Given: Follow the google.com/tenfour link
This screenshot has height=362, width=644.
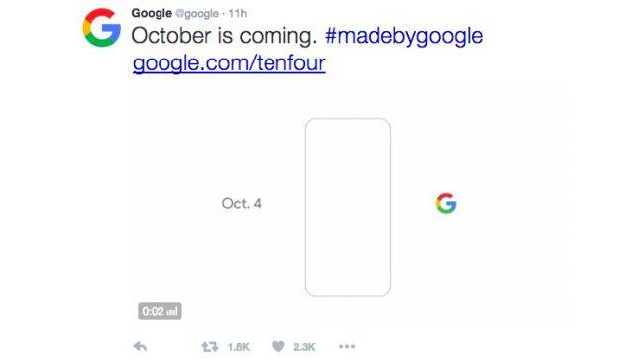Looking at the screenshot, I should click(x=229, y=63).
